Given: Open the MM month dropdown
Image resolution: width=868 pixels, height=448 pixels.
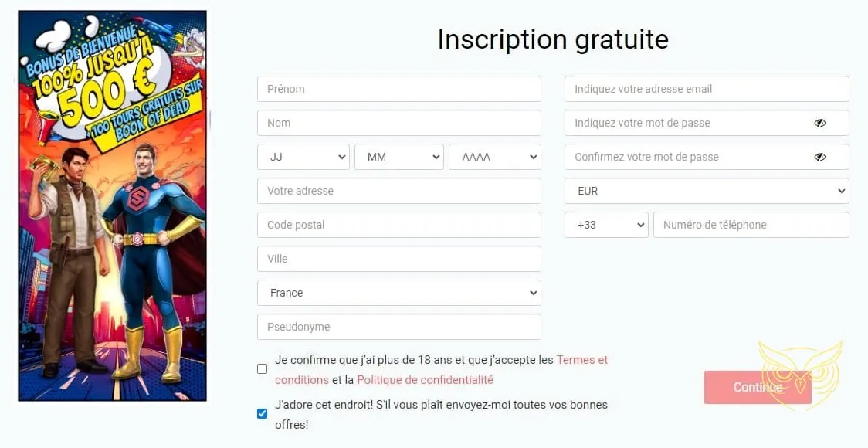Looking at the screenshot, I should pos(398,156).
